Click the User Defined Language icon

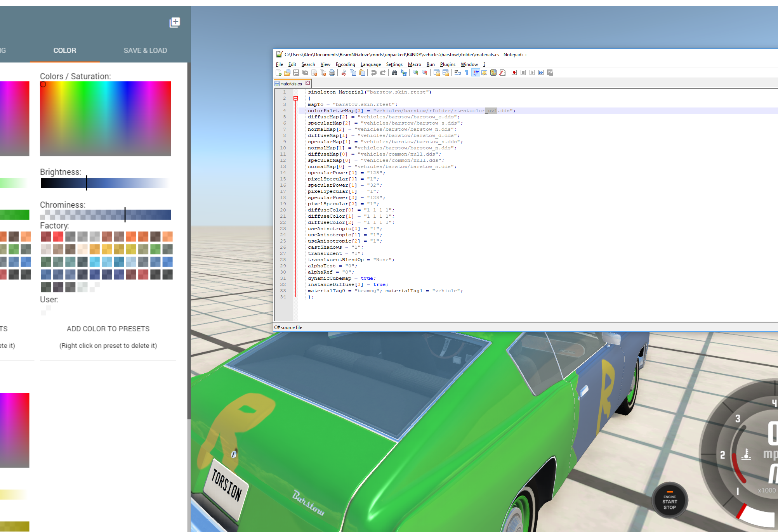click(x=485, y=73)
